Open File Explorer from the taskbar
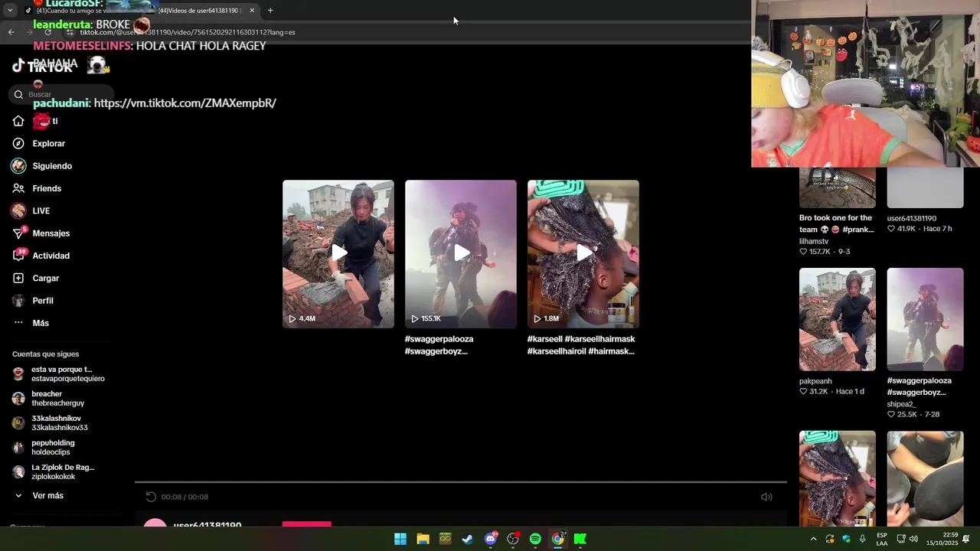The width and height of the screenshot is (980, 551). [x=423, y=539]
